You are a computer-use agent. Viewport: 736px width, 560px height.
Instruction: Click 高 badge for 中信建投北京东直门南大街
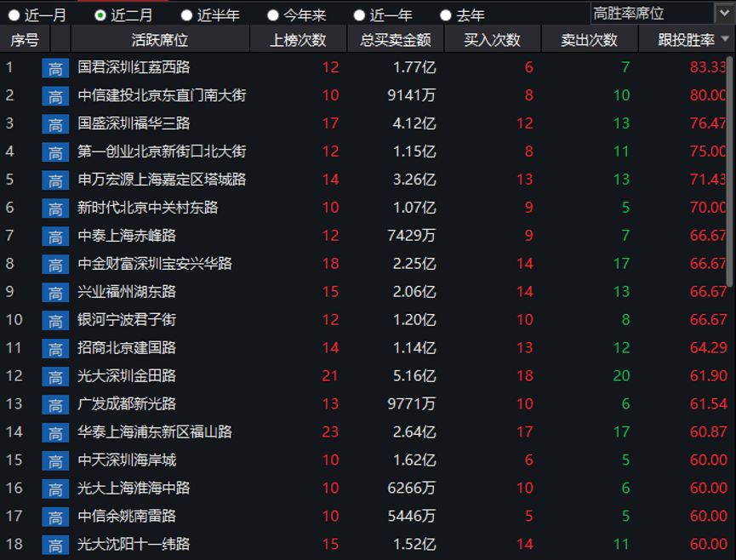pyautogui.click(x=55, y=96)
